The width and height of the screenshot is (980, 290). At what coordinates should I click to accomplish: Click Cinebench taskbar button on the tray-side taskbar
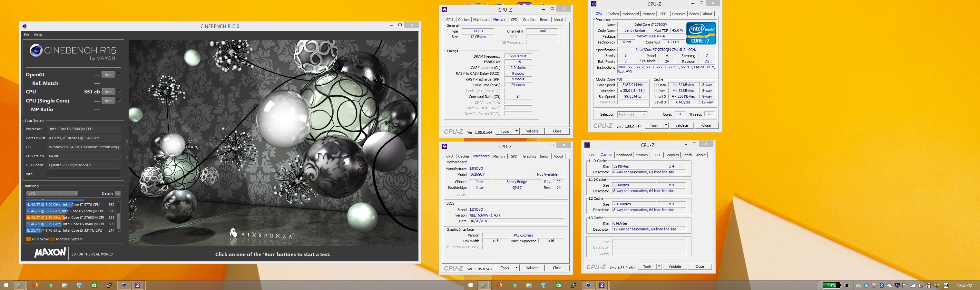pos(588,285)
